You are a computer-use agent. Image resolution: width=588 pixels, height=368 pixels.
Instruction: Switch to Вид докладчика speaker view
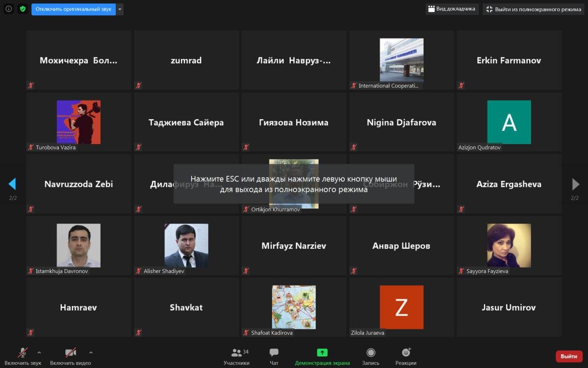(452, 9)
